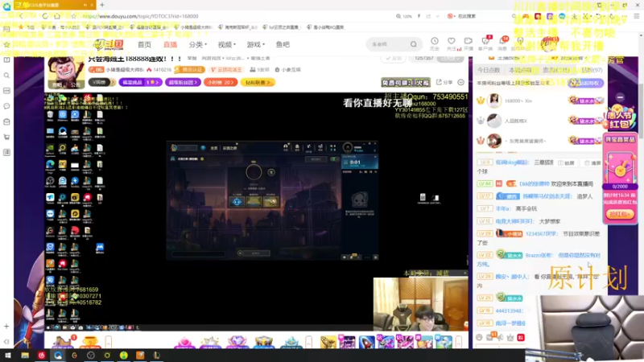Viewport: 644px width, 362px height.
Task: Switch to the 今日点数 tab
Action: coord(489,70)
